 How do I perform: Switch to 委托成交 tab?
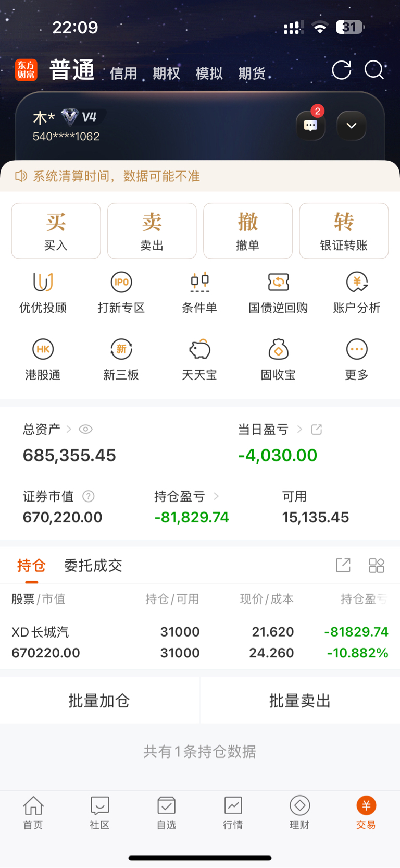pos(93,566)
